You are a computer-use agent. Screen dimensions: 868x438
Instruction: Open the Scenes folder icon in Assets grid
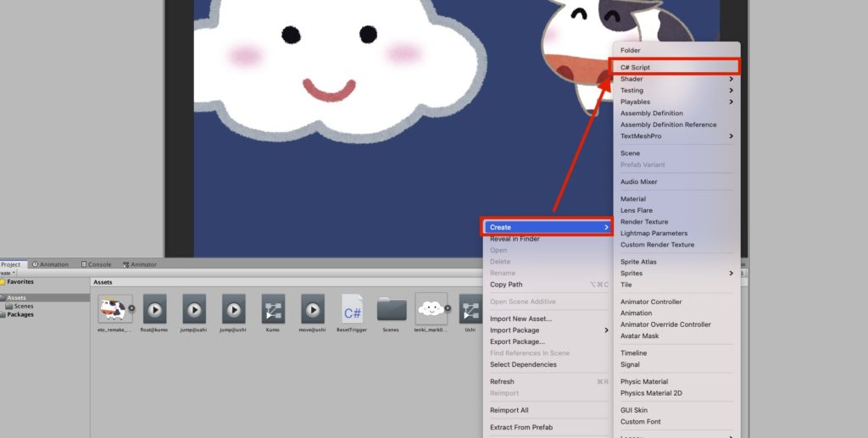[x=392, y=308]
